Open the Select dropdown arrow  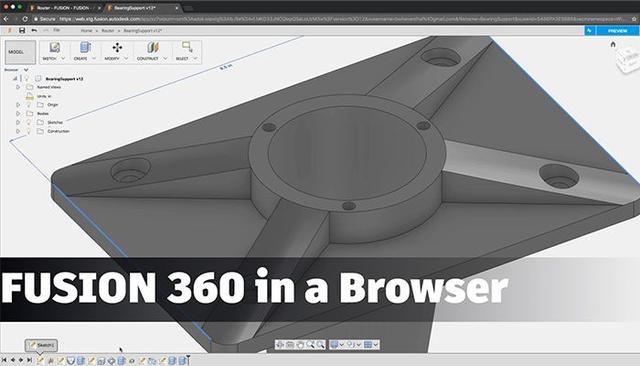tap(195, 59)
